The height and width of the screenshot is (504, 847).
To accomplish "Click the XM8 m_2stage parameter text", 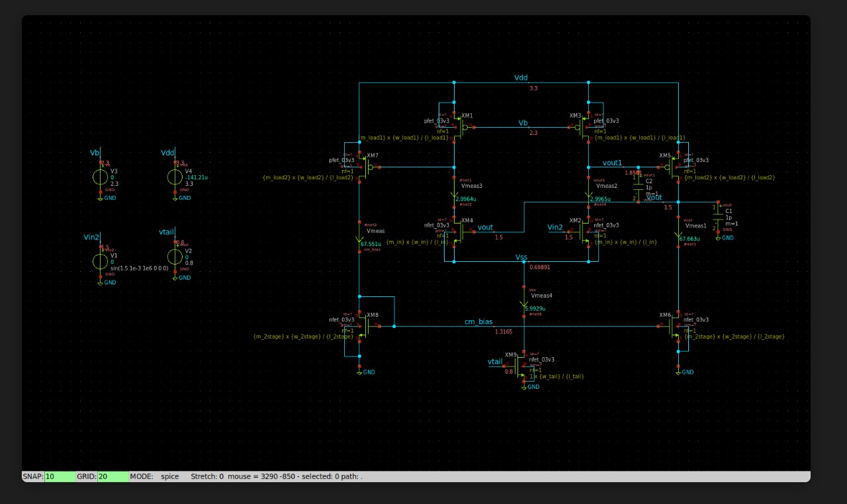I will pos(302,337).
